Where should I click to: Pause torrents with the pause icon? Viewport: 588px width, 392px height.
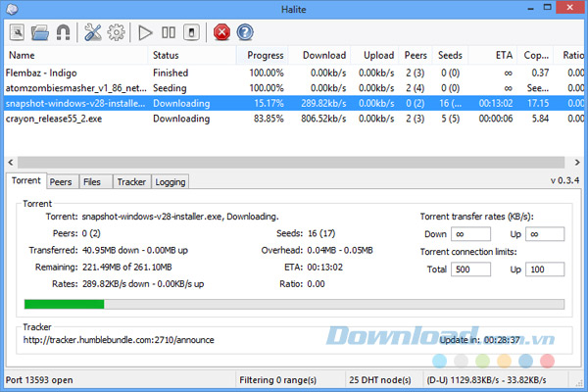coord(169,32)
